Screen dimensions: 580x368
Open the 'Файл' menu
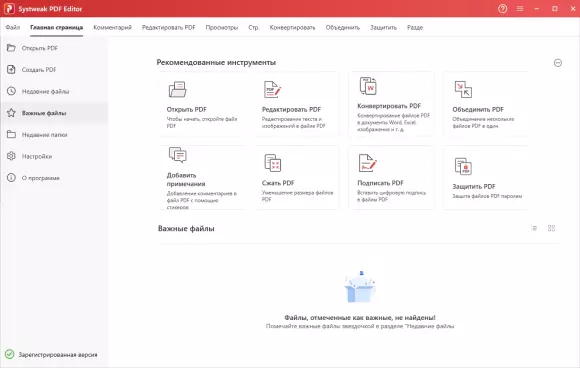coord(13,27)
